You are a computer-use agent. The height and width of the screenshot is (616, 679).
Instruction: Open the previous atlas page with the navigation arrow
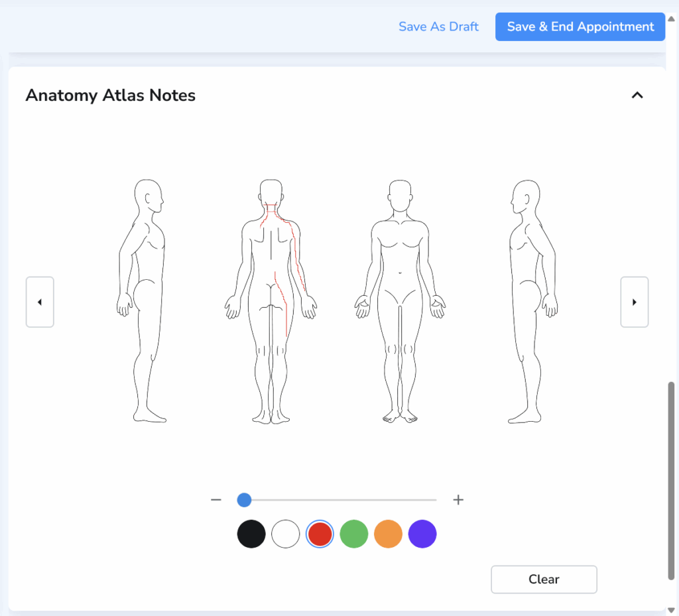pyautogui.click(x=40, y=302)
